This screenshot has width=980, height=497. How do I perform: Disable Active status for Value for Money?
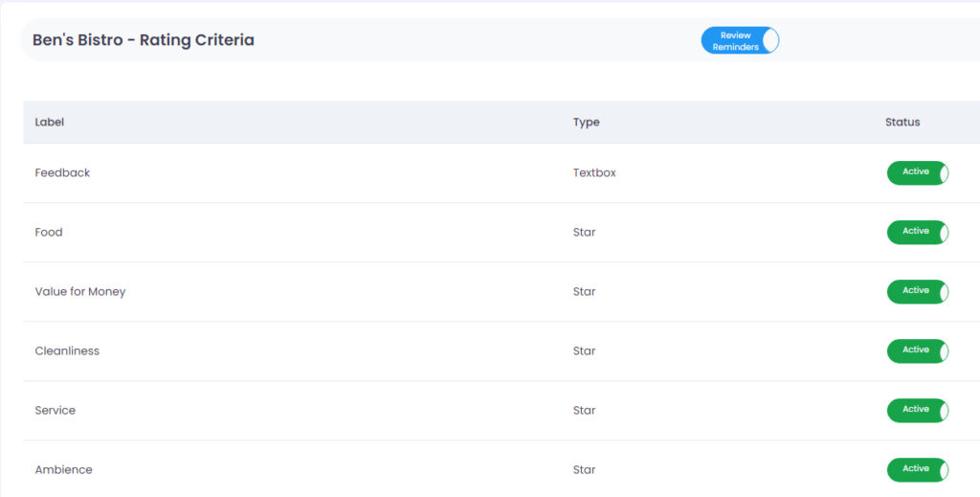(918, 291)
